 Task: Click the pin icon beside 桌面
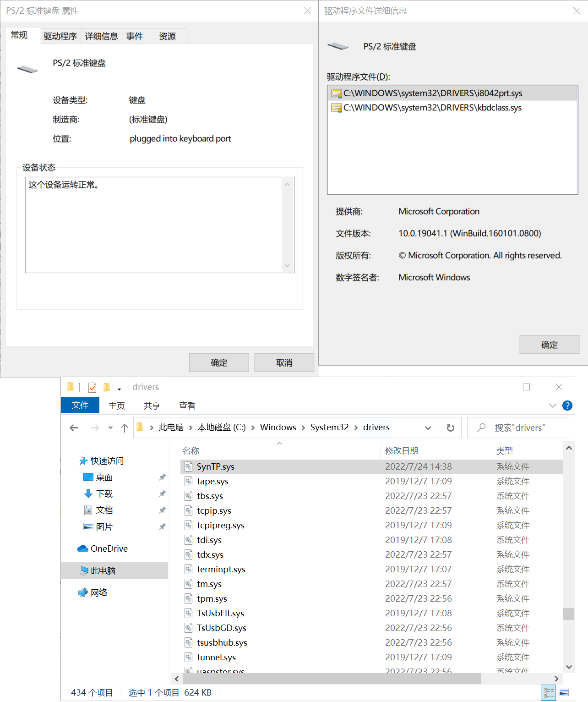[x=162, y=477]
